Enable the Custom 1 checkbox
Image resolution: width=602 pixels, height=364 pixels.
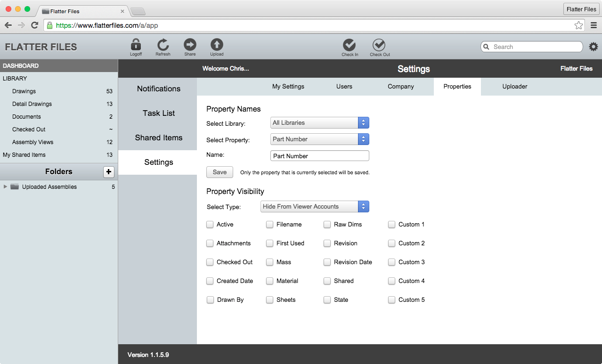tap(391, 225)
